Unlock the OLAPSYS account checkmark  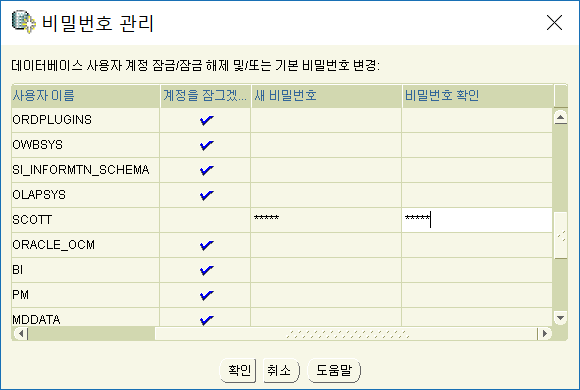(206, 195)
